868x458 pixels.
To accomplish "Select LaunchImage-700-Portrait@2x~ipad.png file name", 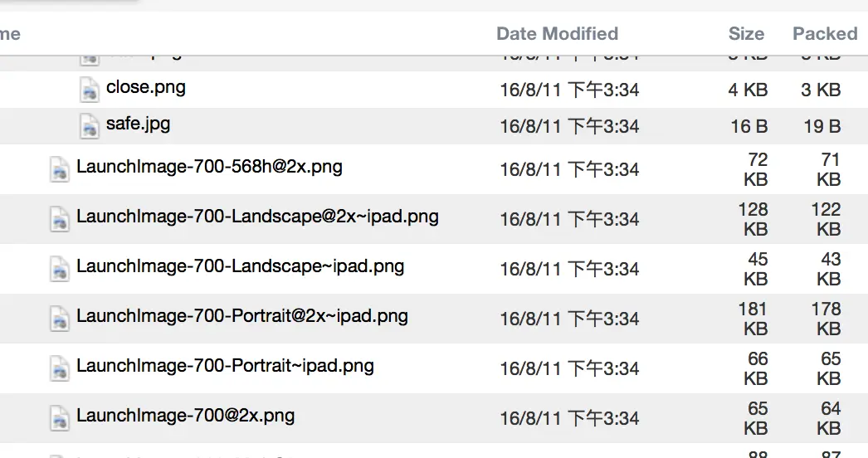I will [x=242, y=316].
